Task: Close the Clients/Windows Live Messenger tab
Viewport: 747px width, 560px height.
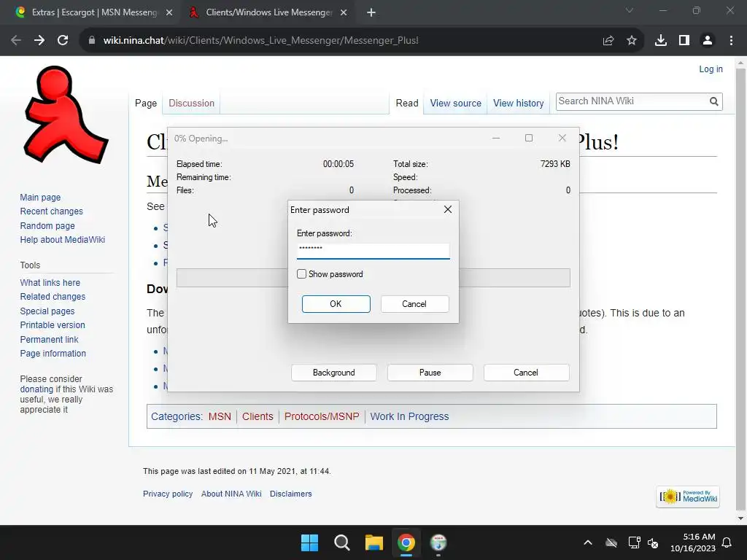Action: pos(344,12)
